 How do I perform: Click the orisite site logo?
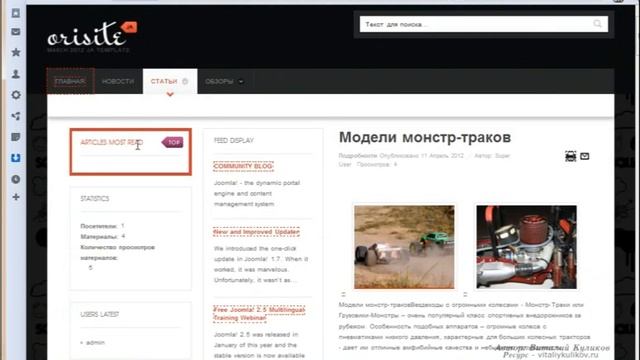point(92,36)
